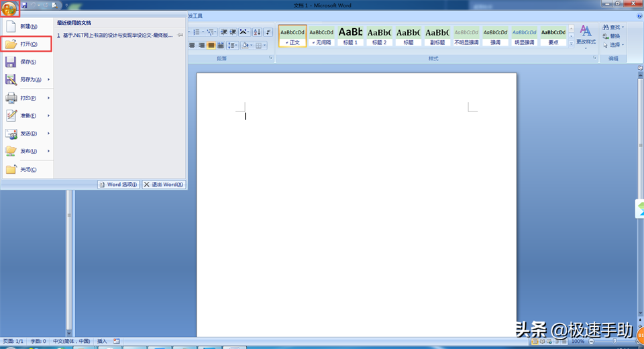Apply the Heading 1 (标题 1) style
644x349 pixels.
(x=350, y=36)
